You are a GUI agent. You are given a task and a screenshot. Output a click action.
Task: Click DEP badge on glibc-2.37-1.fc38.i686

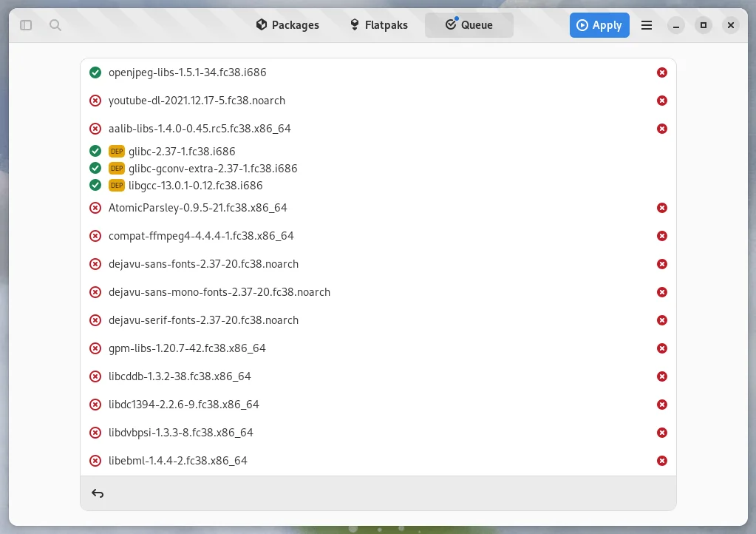117,152
